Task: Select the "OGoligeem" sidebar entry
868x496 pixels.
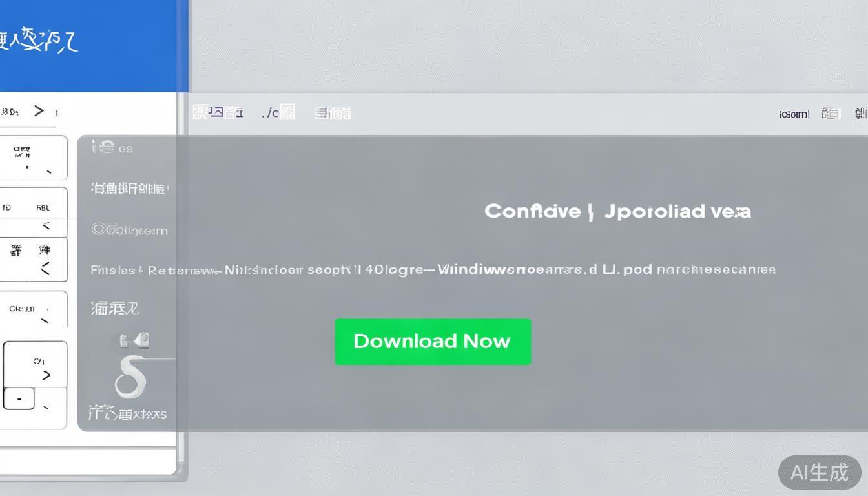Action: [x=129, y=230]
